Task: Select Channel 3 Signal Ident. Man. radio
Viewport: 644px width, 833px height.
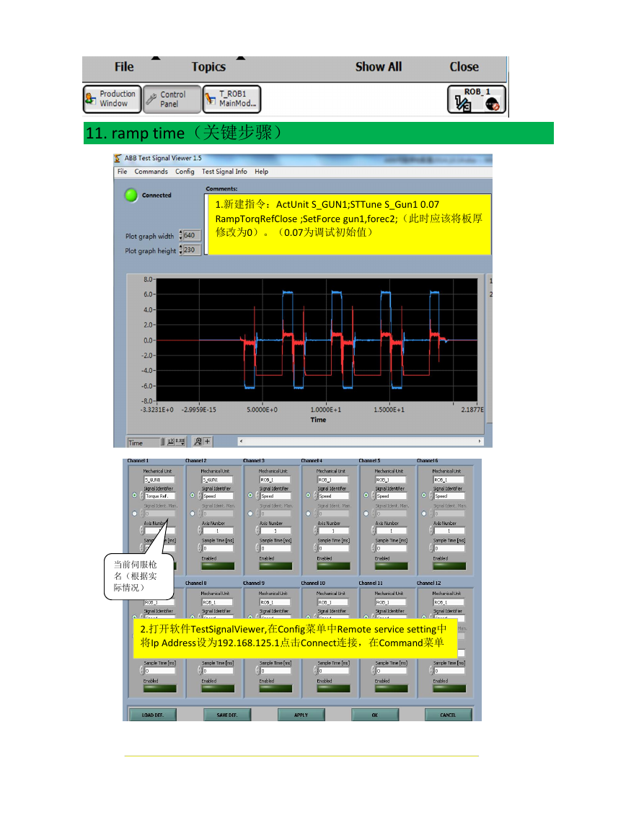Action: coord(250,514)
